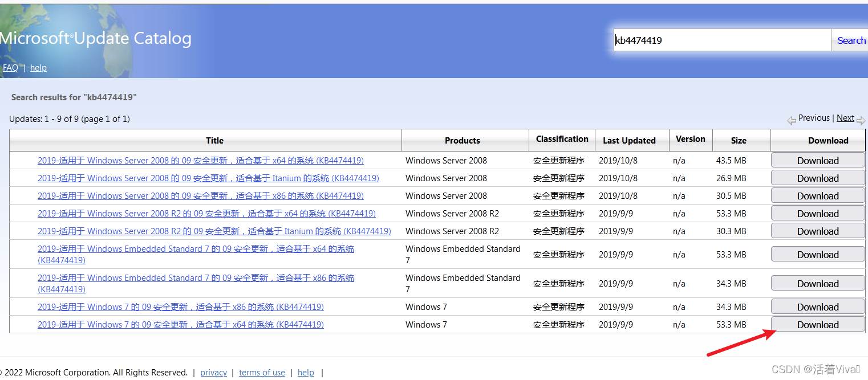Viewport: 868px width, 380px height.
Task: Download the Windows Server 2008 x64 update
Action: [x=818, y=161]
